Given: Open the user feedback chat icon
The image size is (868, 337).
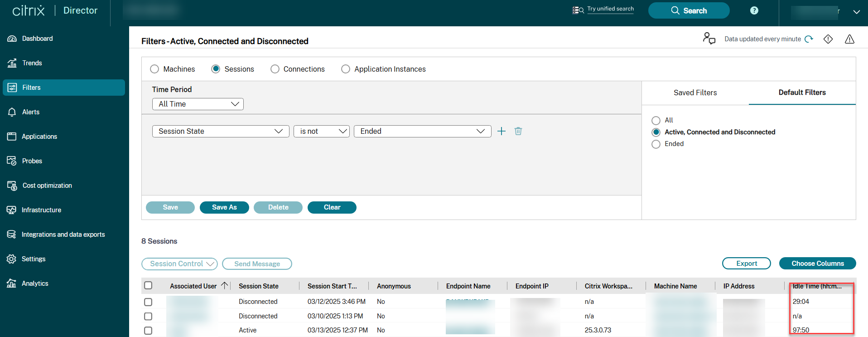Looking at the screenshot, I should click(x=709, y=38).
